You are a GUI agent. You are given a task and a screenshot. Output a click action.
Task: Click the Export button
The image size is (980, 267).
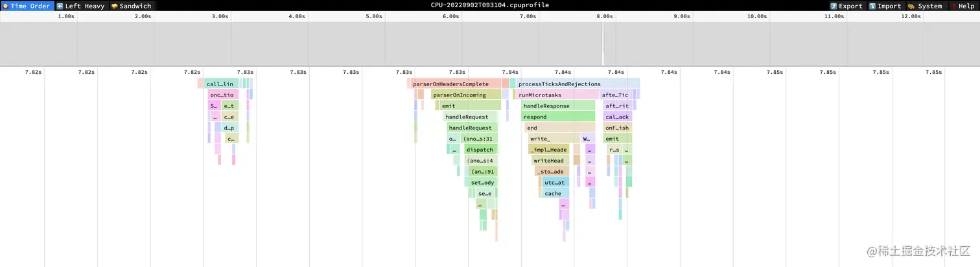(x=846, y=6)
